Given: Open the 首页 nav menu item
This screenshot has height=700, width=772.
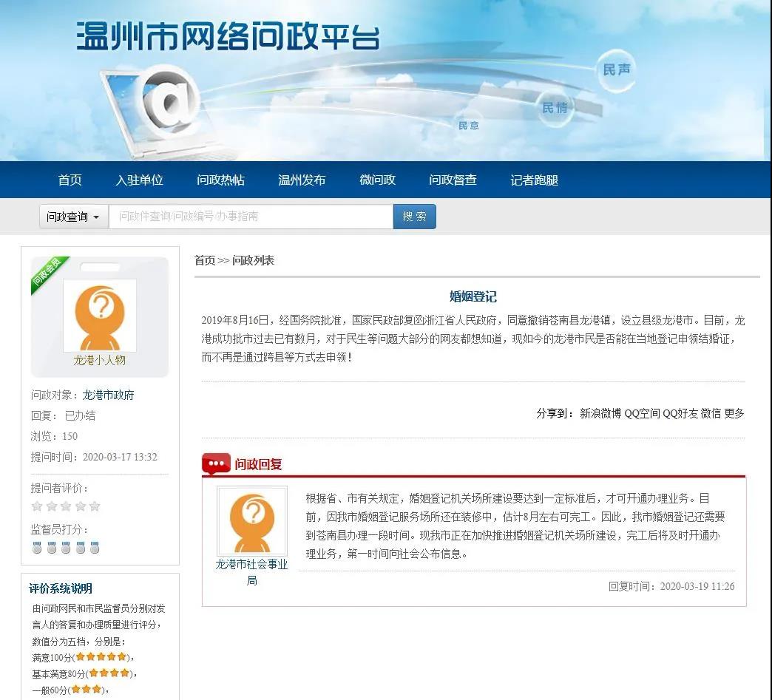Looking at the screenshot, I should click(x=70, y=180).
